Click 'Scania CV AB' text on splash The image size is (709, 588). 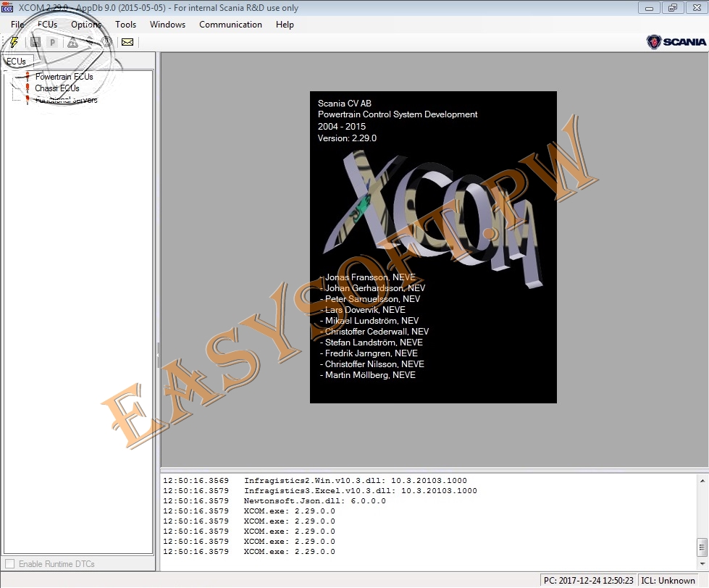point(345,103)
